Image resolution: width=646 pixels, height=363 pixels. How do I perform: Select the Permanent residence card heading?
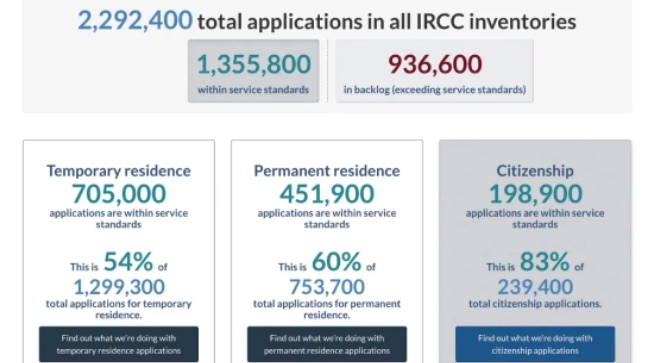327,171
